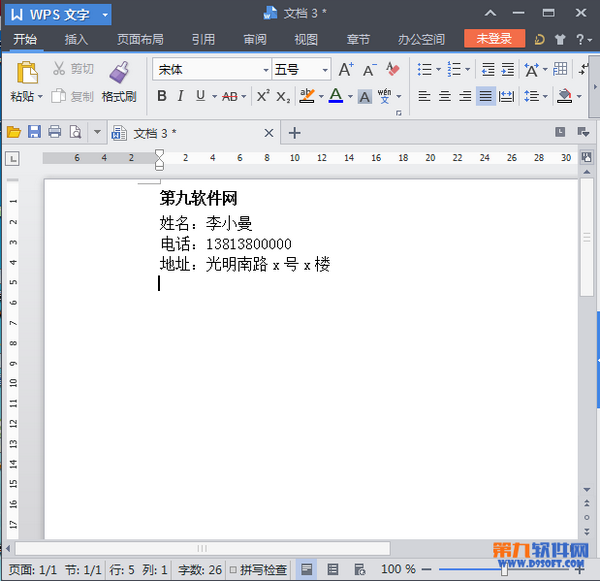The image size is (600, 581).
Task: Click the print icon in quick access bar
Action: (55, 132)
